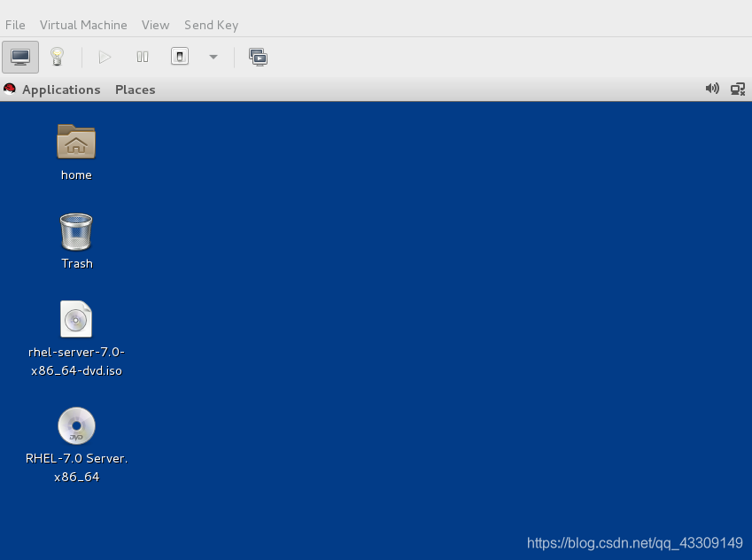This screenshot has height=560, width=752.
Task: Select the rhel-server-7.0 ISO file icon
Action: pyautogui.click(x=76, y=319)
